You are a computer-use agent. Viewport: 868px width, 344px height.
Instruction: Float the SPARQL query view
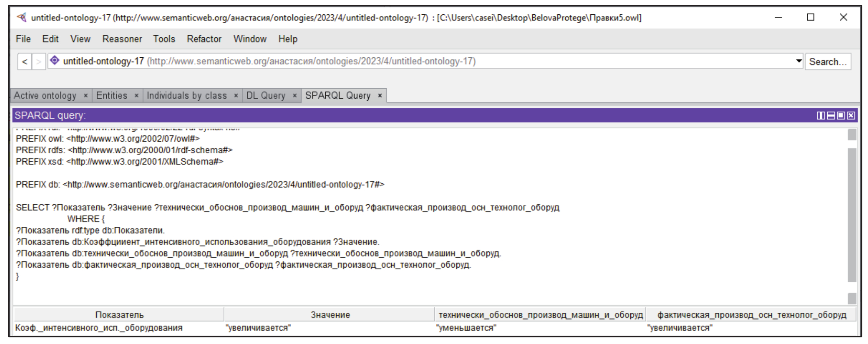[x=841, y=116]
